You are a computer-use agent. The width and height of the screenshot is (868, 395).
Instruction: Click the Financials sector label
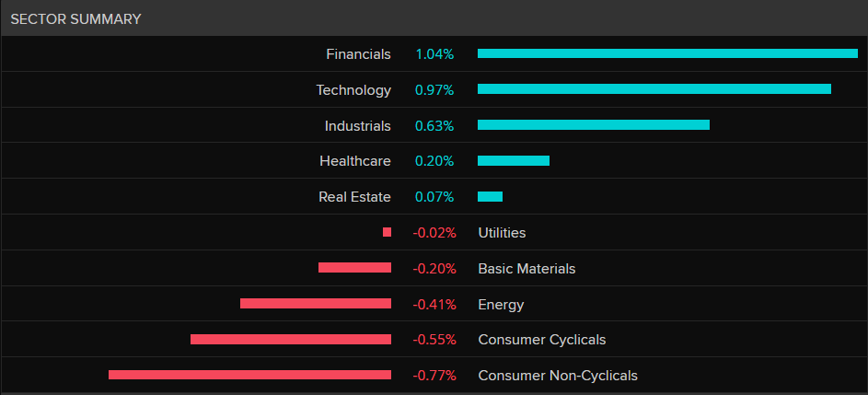[x=358, y=54]
